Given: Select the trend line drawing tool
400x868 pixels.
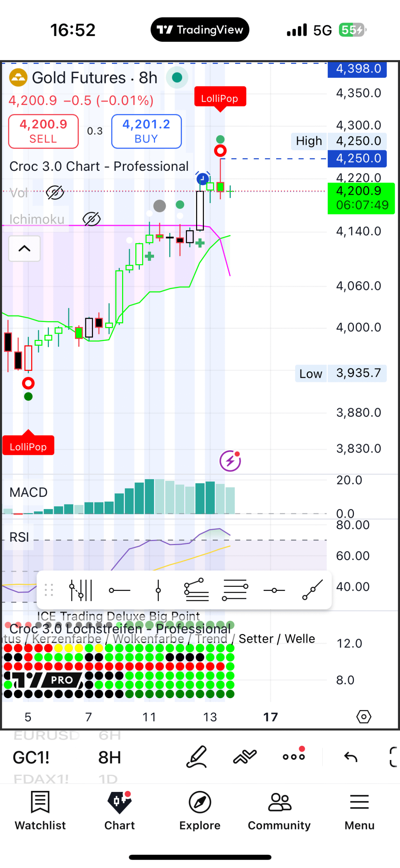Looking at the screenshot, I should 312,590.
